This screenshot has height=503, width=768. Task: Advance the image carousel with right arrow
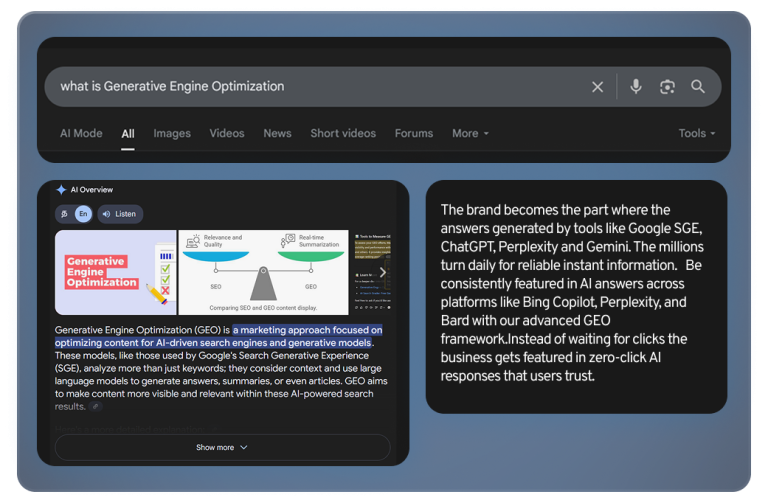pos(383,272)
